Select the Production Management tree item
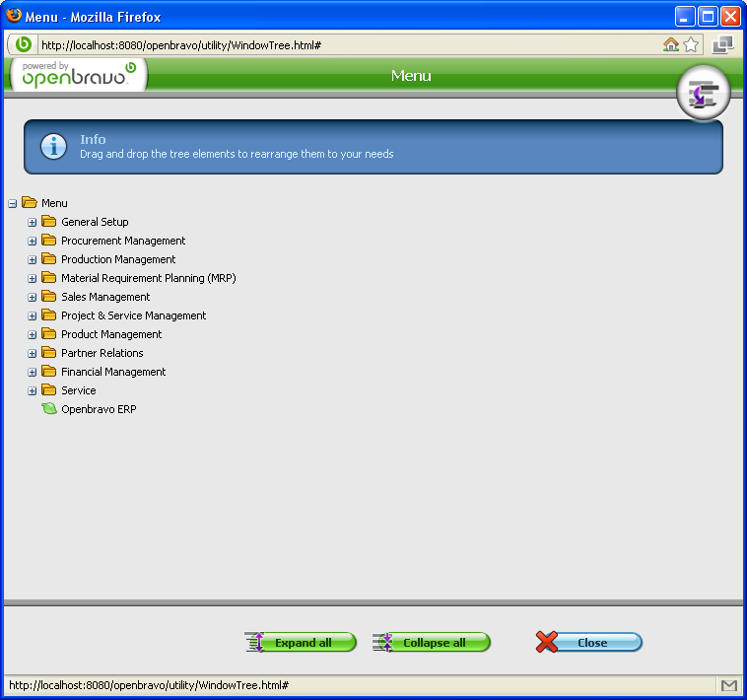The width and height of the screenshot is (747, 700). pos(118,259)
